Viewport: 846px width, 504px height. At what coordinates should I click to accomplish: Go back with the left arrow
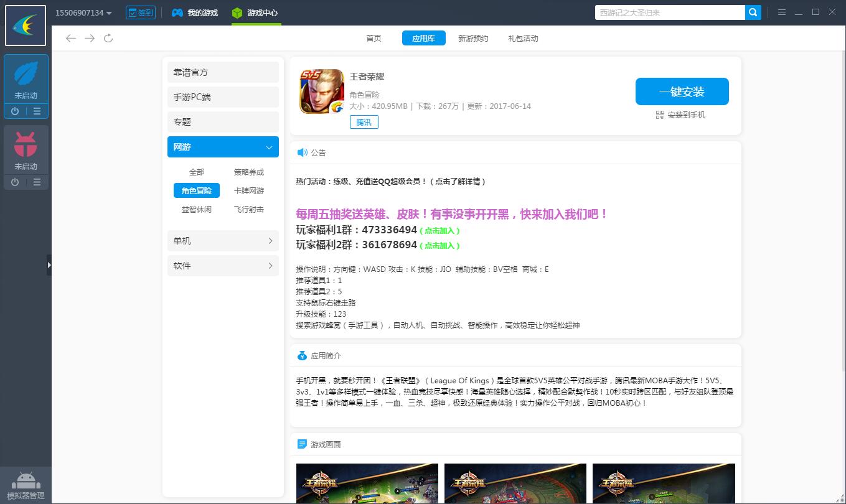pos(71,39)
